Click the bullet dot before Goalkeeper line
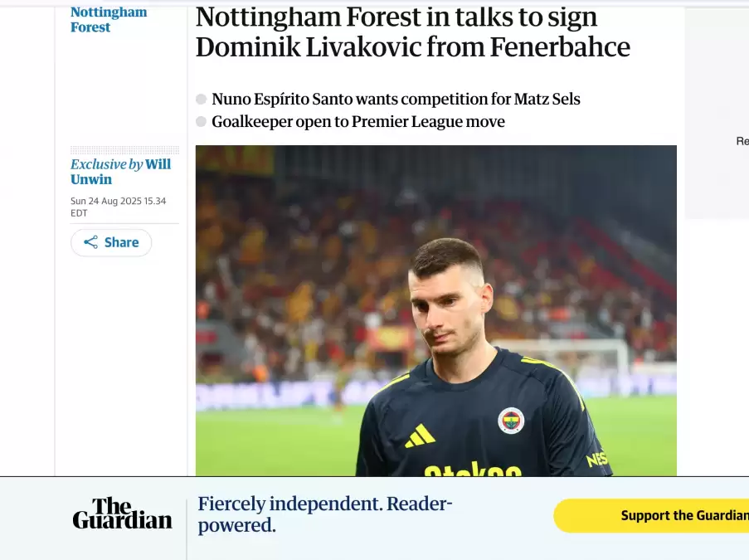Screen dimensions: 749x560 201,122
